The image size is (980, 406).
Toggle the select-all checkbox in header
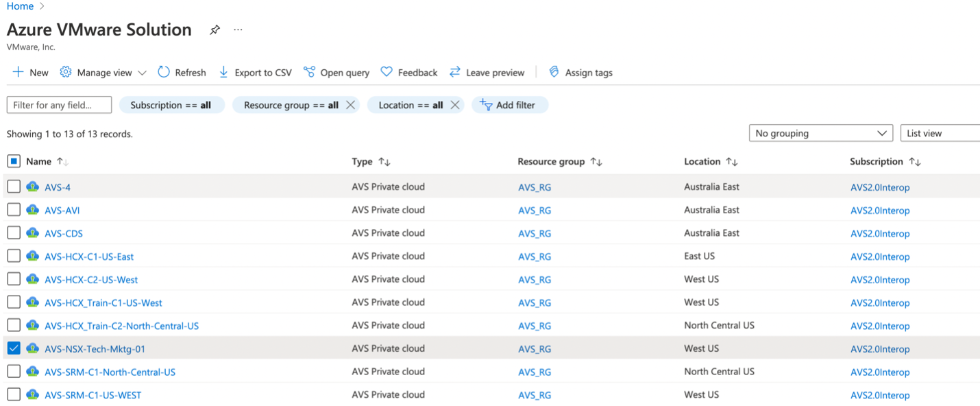point(14,161)
